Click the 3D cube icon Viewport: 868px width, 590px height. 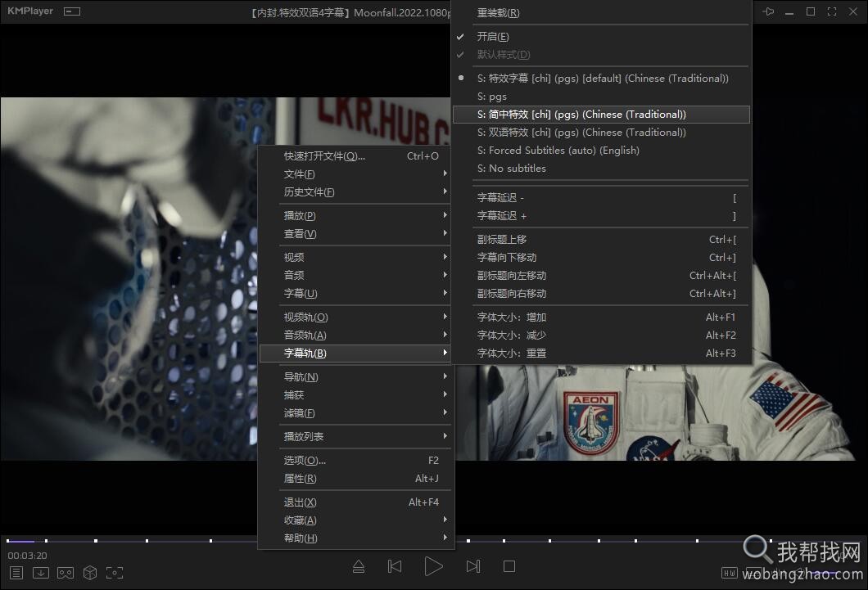point(90,573)
